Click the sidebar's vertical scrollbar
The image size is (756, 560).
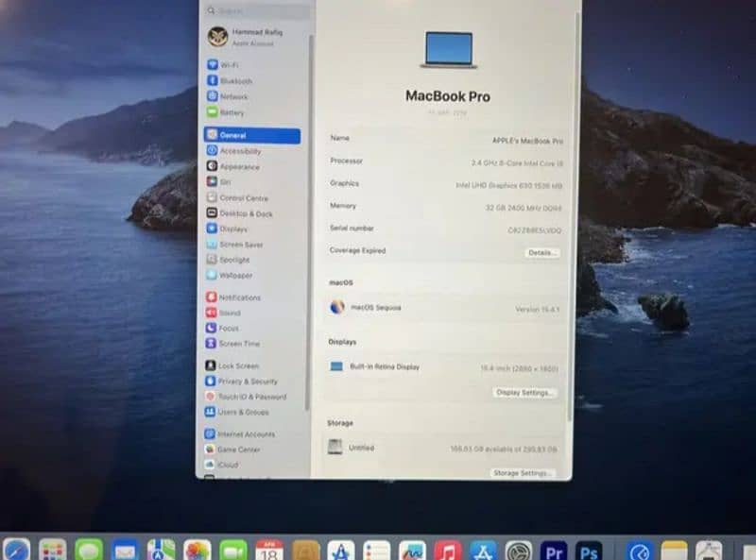click(x=308, y=222)
